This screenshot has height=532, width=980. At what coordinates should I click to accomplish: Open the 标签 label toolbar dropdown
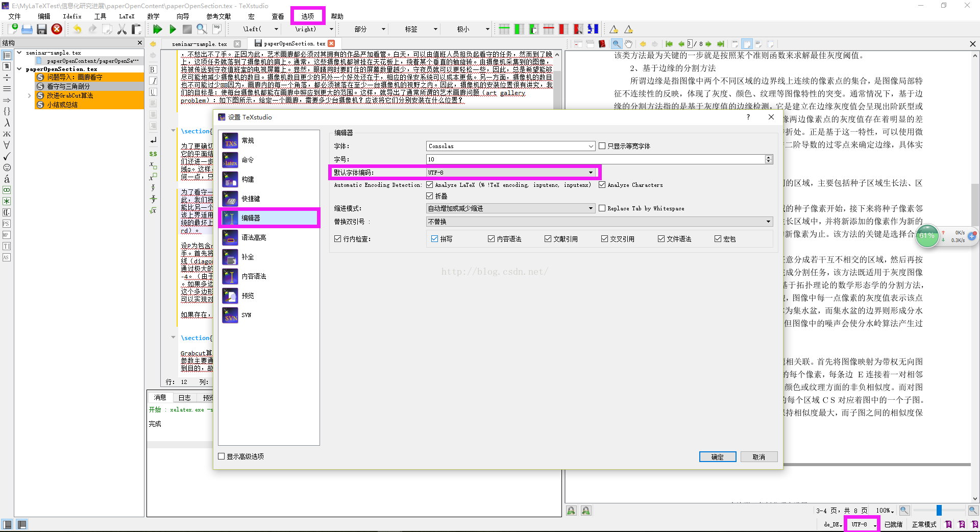tap(435, 29)
